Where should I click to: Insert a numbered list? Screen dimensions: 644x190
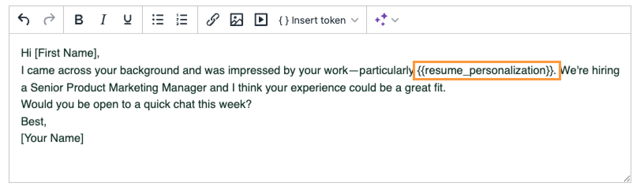click(x=182, y=20)
